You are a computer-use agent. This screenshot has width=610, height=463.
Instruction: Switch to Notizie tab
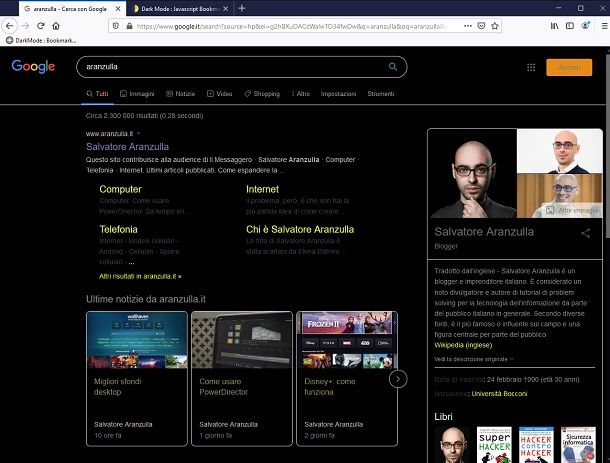coord(181,94)
